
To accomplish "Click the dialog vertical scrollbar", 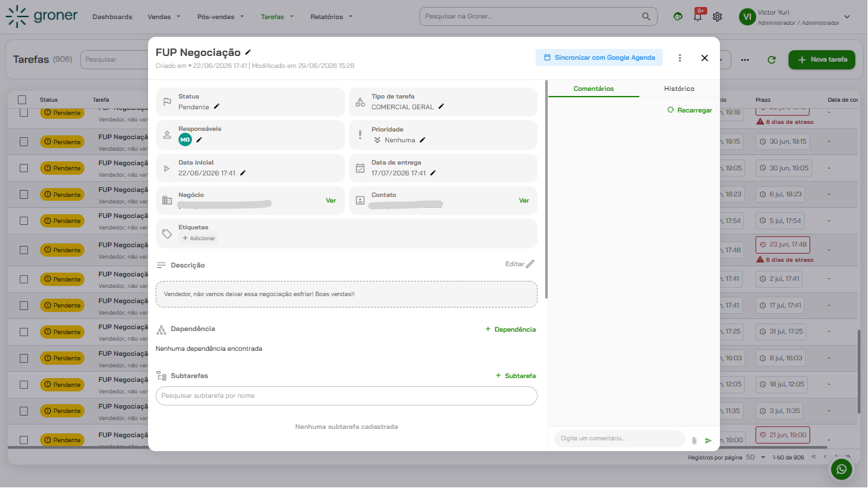I will point(546,189).
